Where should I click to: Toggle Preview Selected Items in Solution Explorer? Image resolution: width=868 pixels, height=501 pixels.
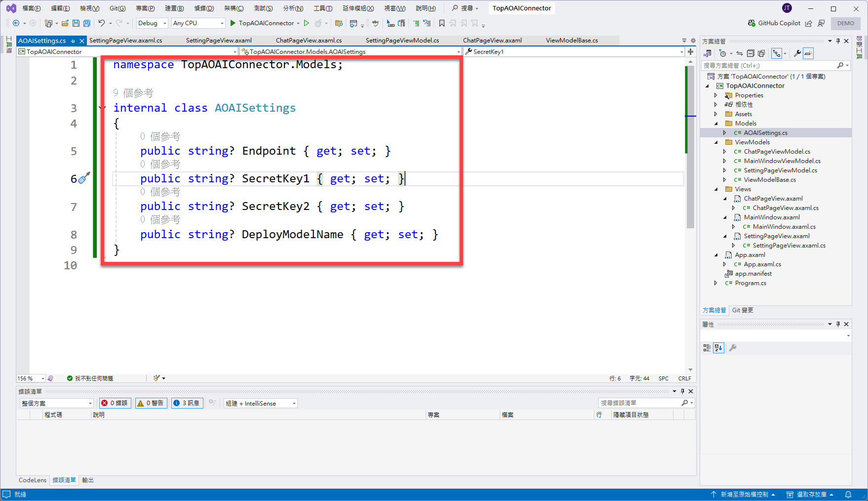coord(808,53)
